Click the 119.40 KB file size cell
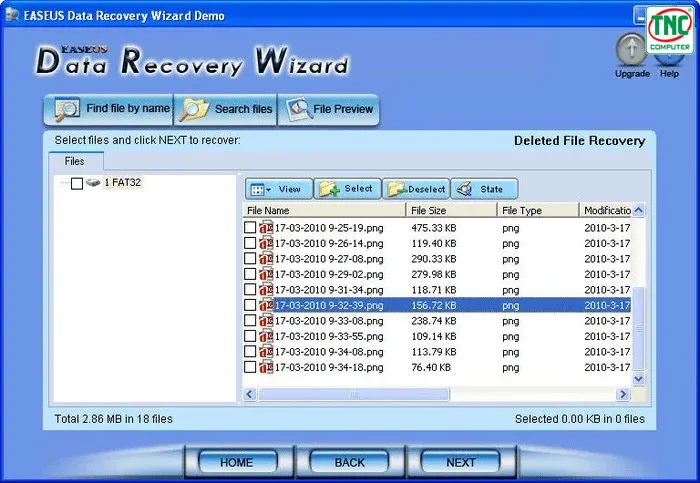The height and width of the screenshot is (483, 700). tap(433, 244)
